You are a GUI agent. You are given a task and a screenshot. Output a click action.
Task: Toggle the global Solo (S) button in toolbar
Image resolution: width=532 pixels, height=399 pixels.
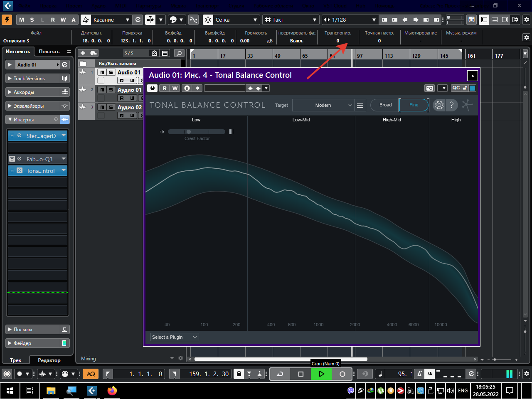click(32, 20)
